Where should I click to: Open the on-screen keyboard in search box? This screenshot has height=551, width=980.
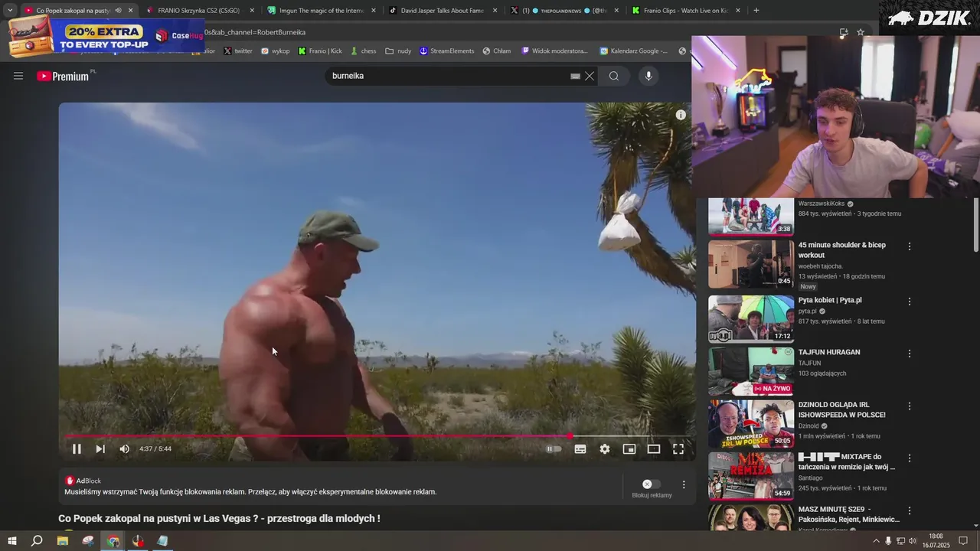click(575, 76)
